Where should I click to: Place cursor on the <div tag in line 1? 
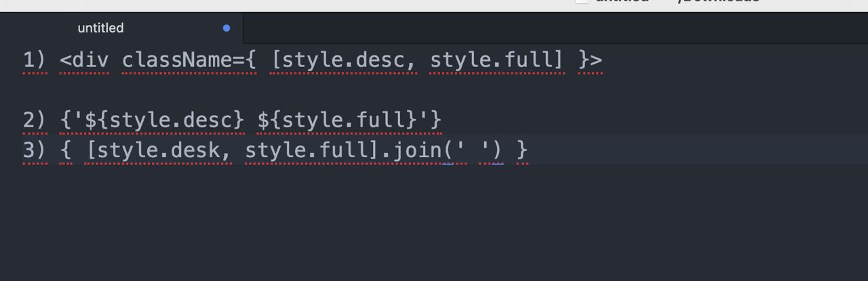coord(84,60)
